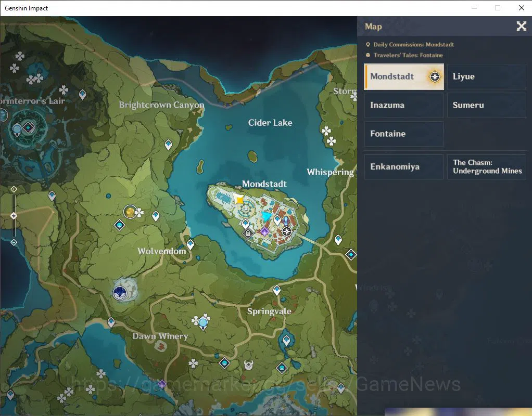This screenshot has width=532, height=416.
Task: Open The Chasm: Underground Mines map
Action: pos(486,167)
